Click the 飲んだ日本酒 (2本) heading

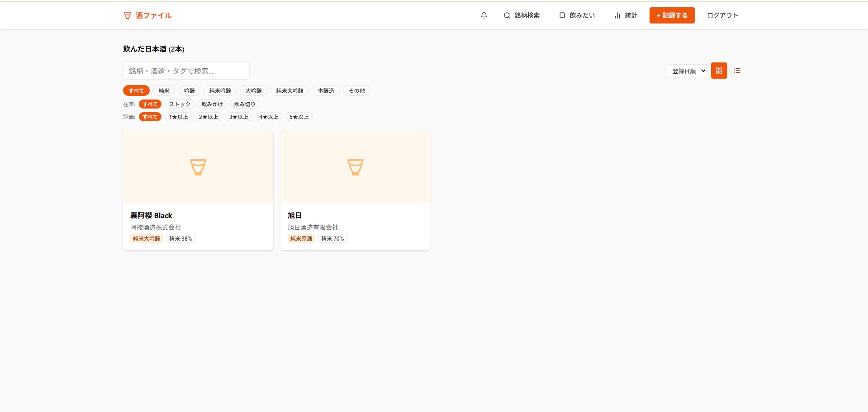click(154, 49)
